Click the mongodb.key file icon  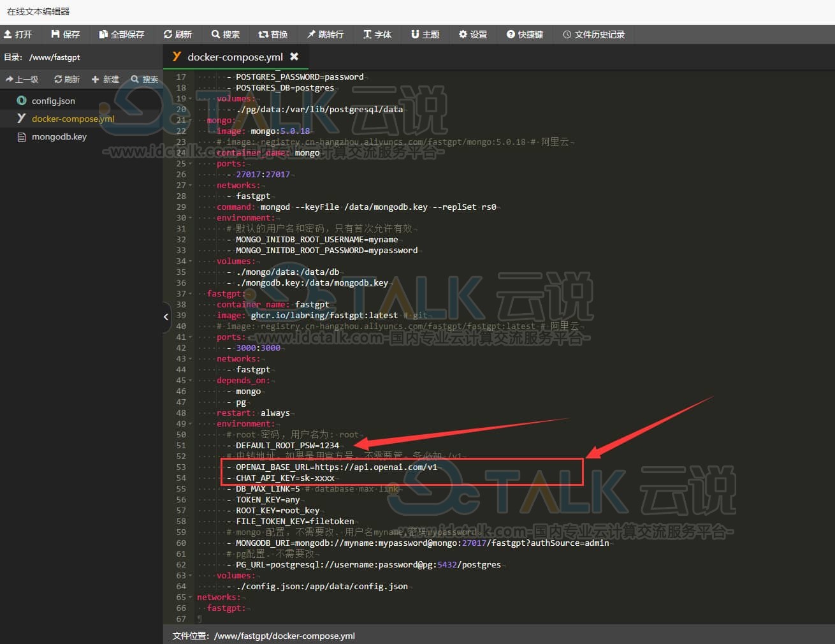[22, 136]
